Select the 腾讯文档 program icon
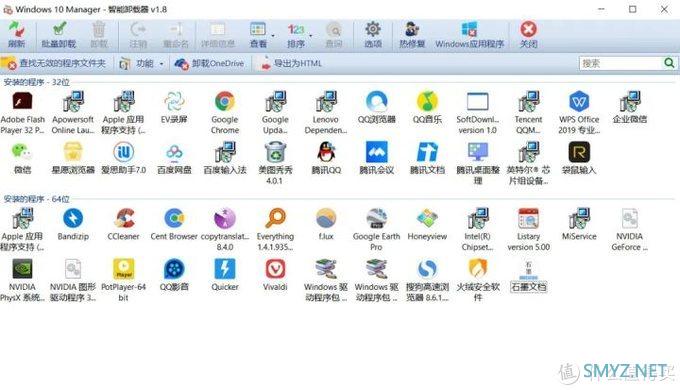The image size is (680, 390). coord(427,152)
